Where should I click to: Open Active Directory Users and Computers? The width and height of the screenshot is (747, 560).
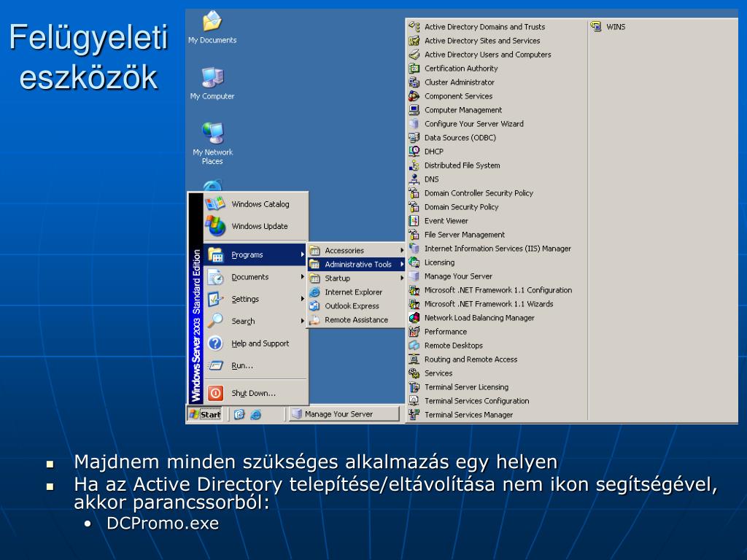[x=497, y=54]
